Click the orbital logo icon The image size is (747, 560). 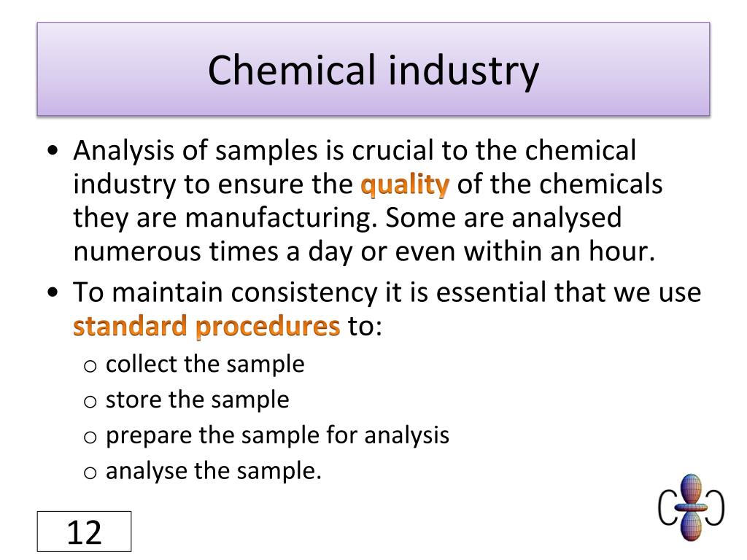coord(692,507)
